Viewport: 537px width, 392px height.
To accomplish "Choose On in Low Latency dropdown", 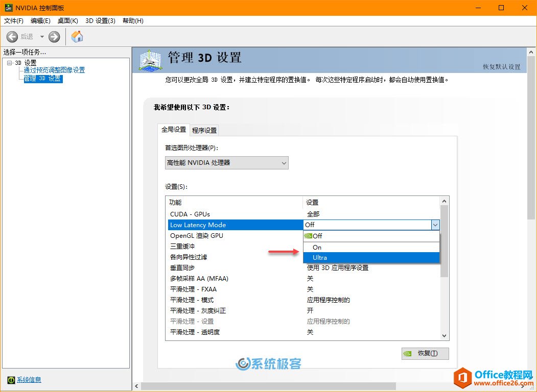I will [x=317, y=247].
